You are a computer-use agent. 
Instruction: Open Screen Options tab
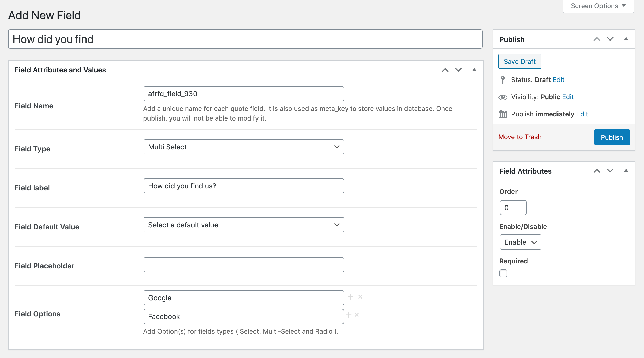[x=598, y=6]
